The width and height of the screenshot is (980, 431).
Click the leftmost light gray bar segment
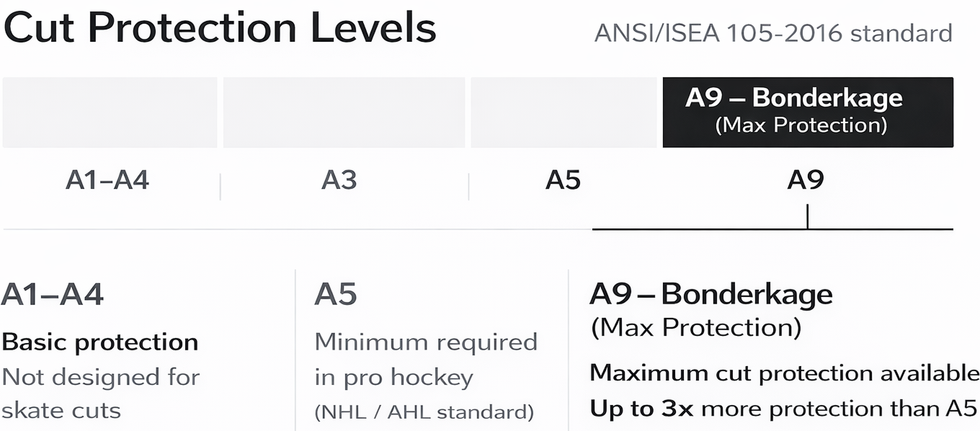pos(110,112)
